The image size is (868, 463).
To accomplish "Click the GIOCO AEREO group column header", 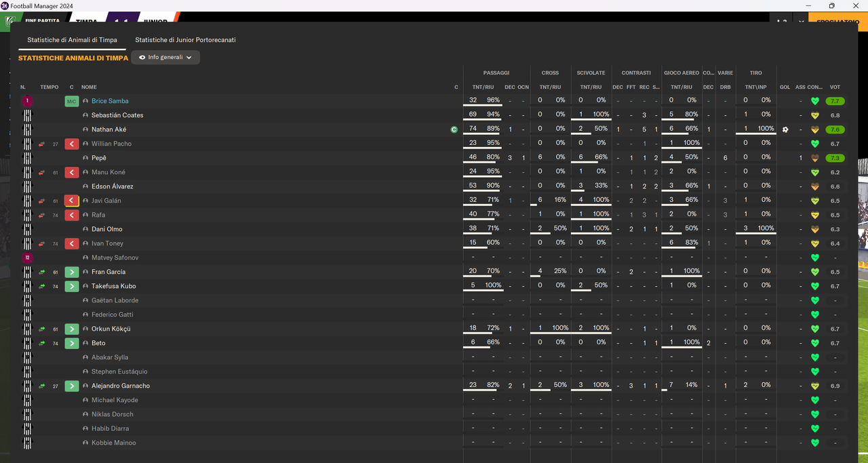I will pos(682,73).
